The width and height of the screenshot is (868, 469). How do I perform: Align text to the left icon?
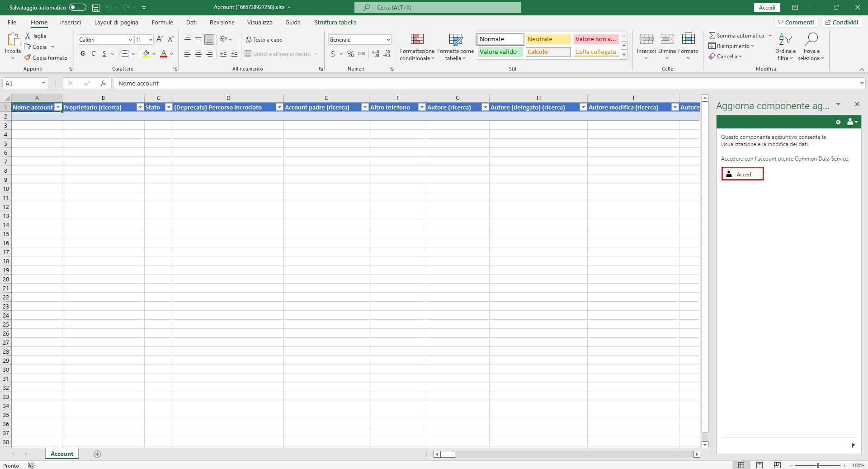click(x=187, y=54)
